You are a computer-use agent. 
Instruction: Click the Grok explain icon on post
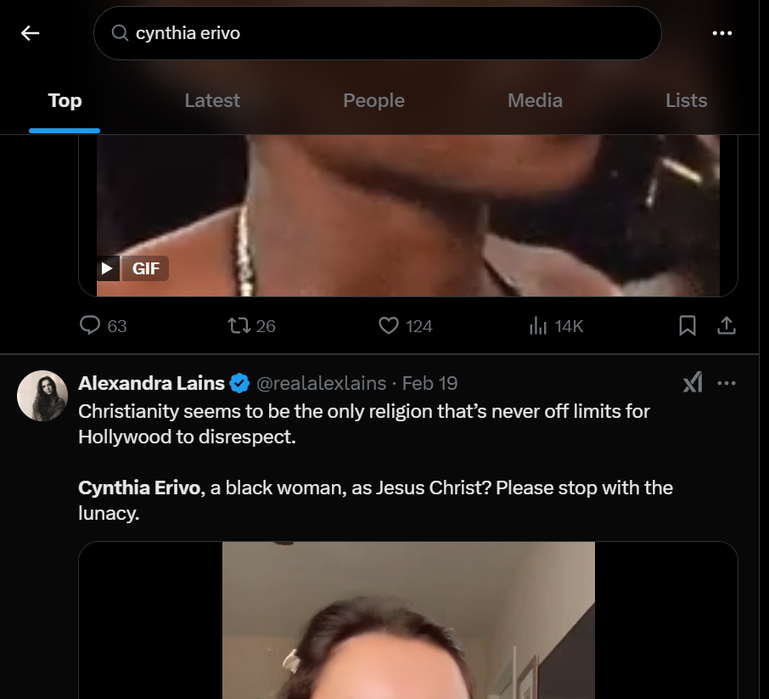(x=692, y=383)
